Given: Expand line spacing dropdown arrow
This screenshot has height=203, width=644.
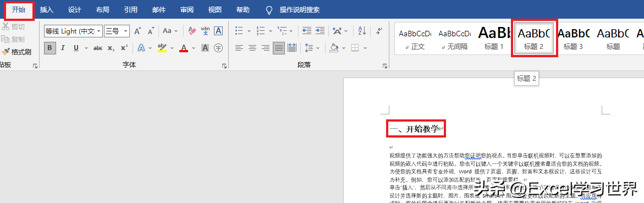Looking at the screenshot, I should [318, 48].
